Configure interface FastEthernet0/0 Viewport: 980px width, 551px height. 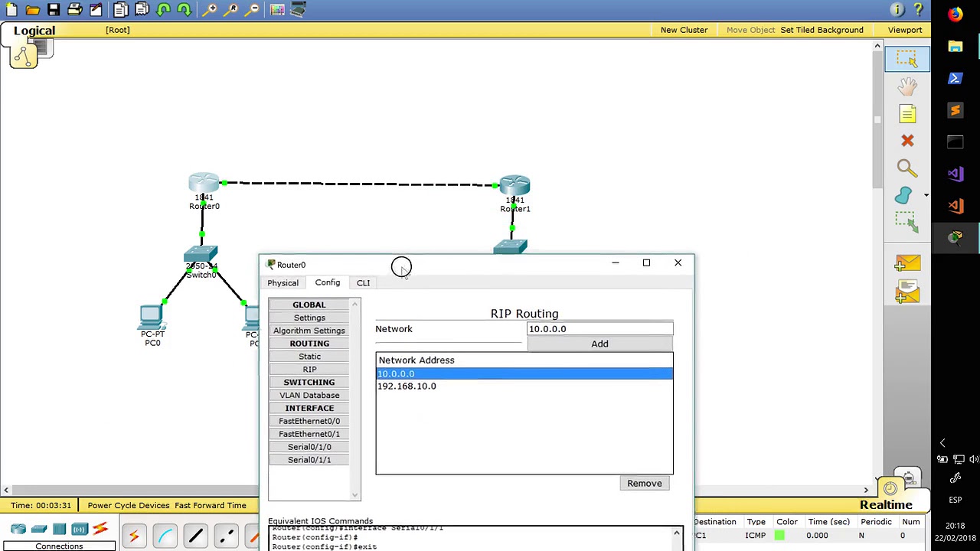tap(309, 421)
